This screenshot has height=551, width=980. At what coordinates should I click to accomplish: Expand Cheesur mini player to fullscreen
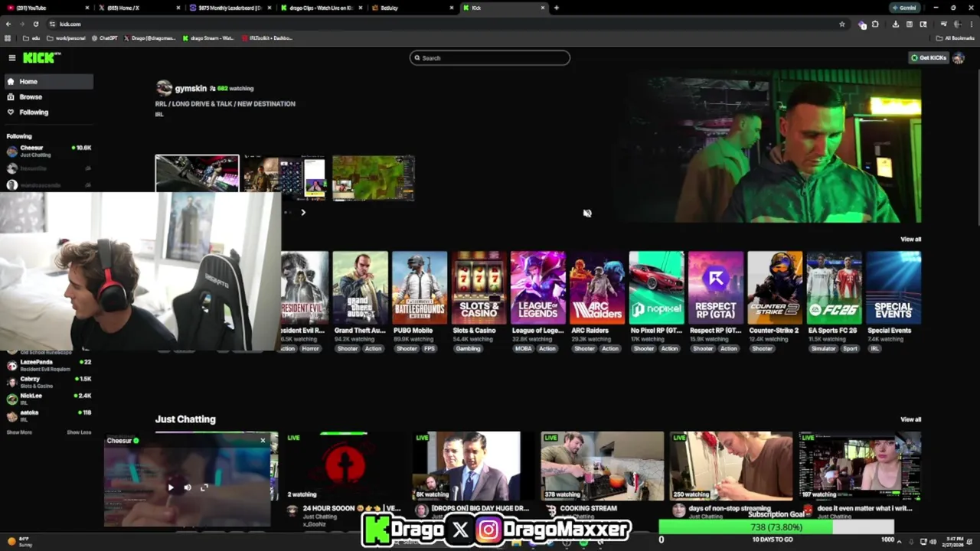click(204, 487)
